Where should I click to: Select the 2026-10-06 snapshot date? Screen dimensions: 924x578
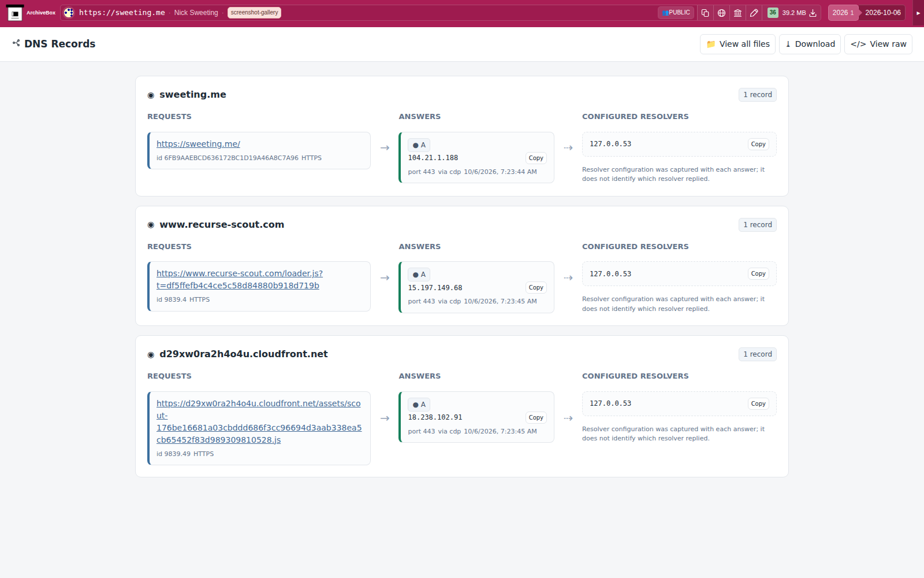[x=882, y=13]
